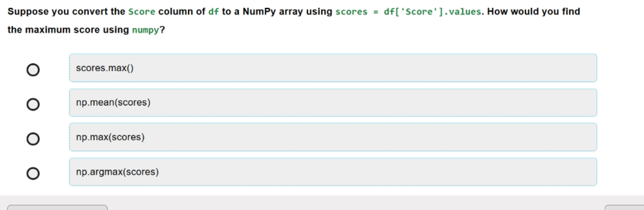Click the scores.max() answer box
The image size is (644, 210).
[x=333, y=68]
